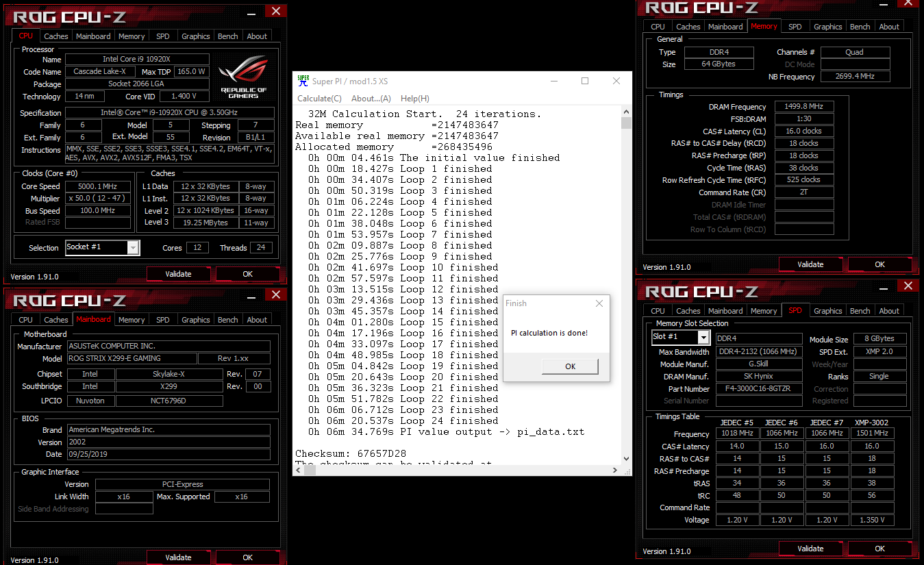
Task: Click the Loop 24 finished line
Action: pyautogui.click(x=403, y=420)
